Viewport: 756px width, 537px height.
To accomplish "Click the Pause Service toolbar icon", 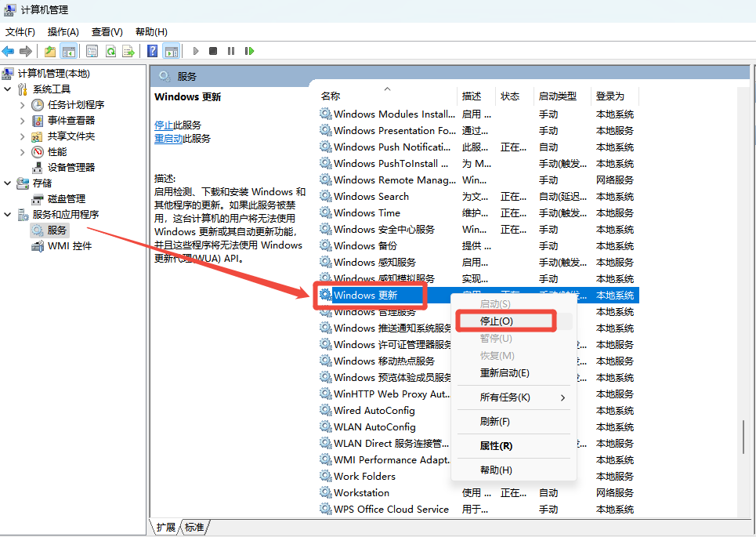I will [x=231, y=51].
